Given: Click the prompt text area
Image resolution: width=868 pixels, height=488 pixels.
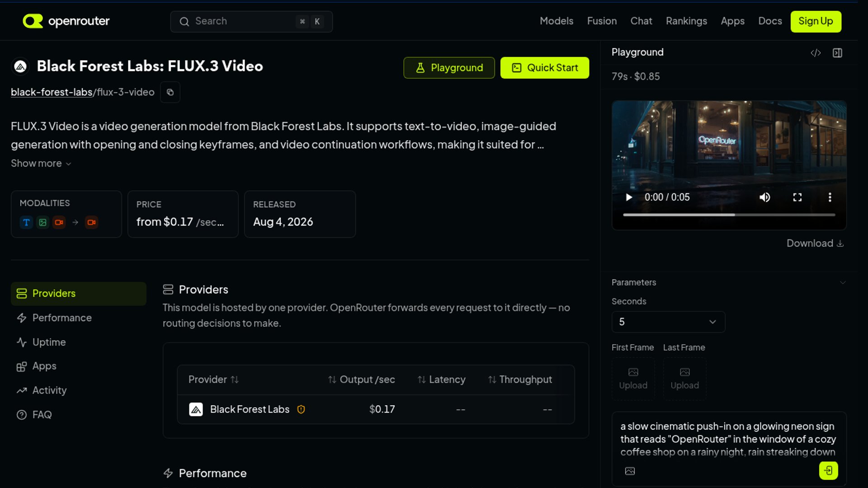Looking at the screenshot, I should pyautogui.click(x=728, y=439).
